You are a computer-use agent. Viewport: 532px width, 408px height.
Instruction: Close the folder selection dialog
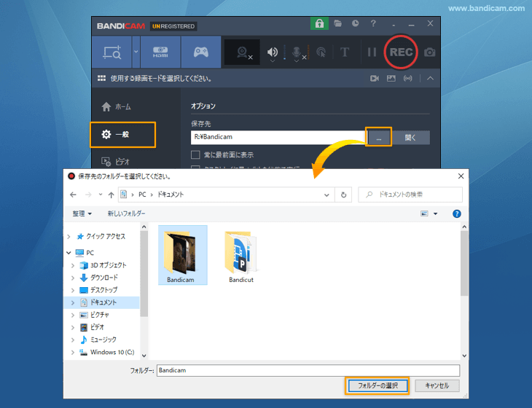tap(461, 176)
